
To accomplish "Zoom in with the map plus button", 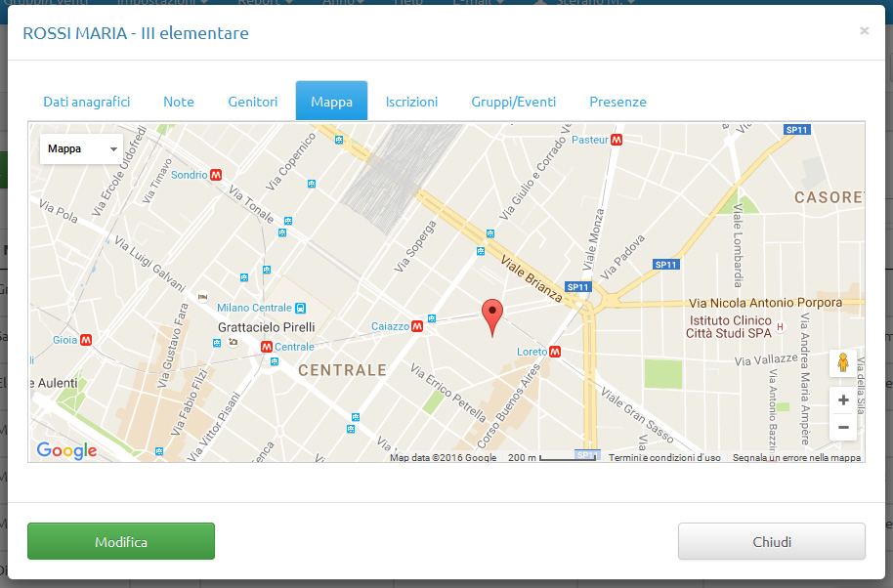I will (843, 400).
